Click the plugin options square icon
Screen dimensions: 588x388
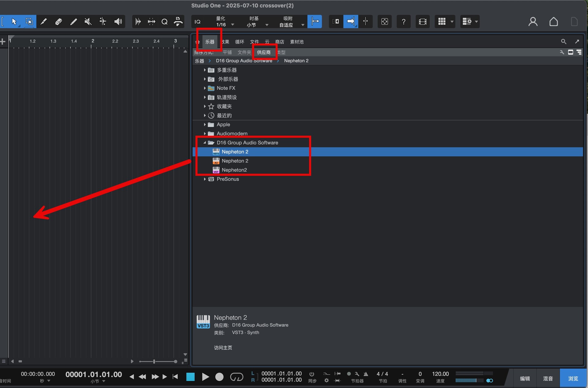(x=385, y=21)
